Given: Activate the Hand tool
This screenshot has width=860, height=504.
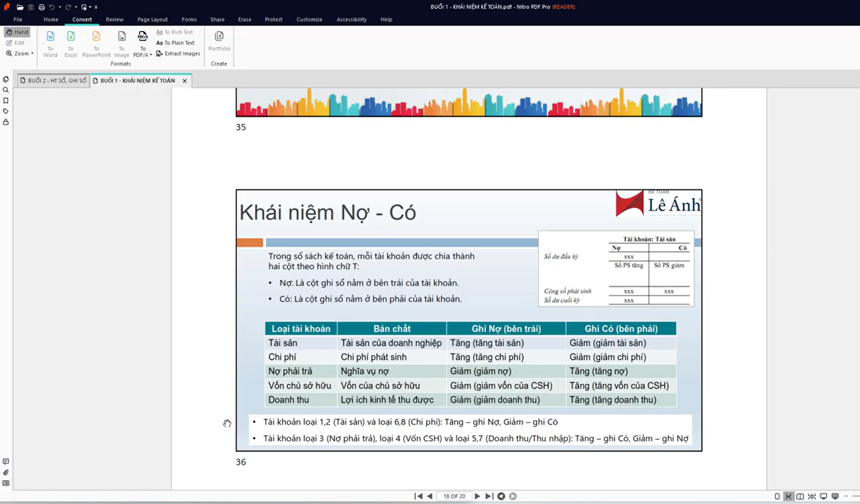Looking at the screenshot, I should point(18,32).
